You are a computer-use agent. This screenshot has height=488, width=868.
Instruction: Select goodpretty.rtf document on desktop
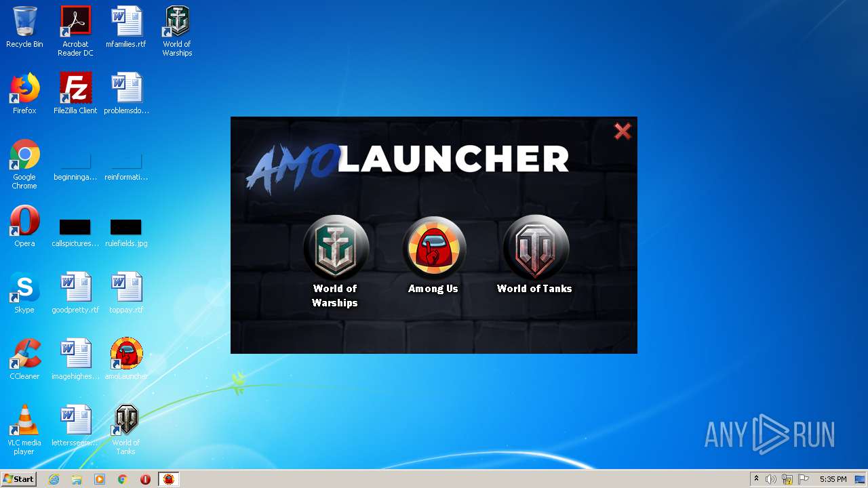(x=75, y=293)
